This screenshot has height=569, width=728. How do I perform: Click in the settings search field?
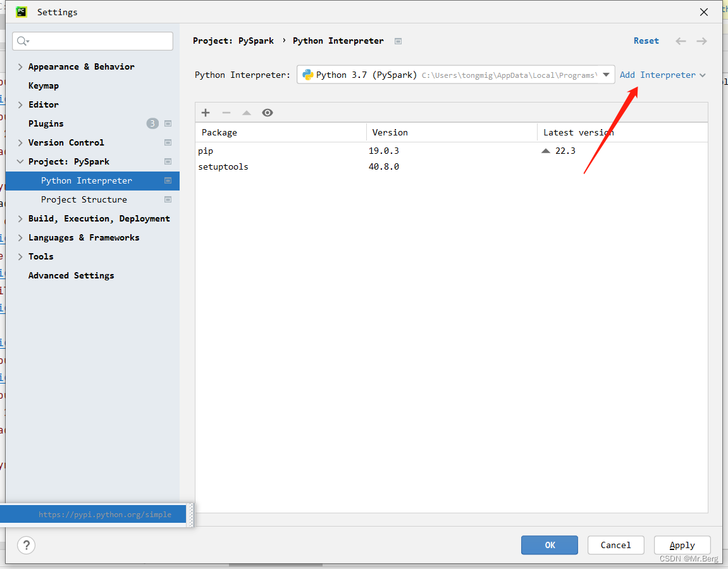[x=93, y=41]
